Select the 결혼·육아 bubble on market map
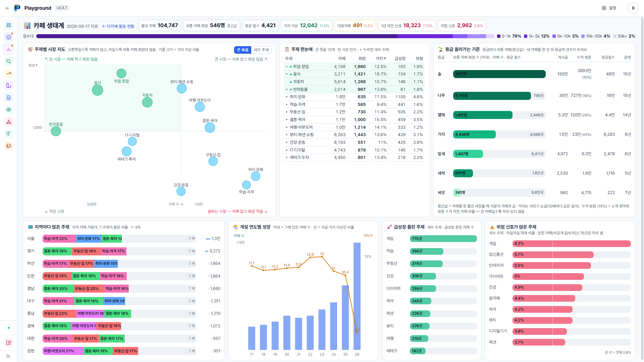This screenshot has height=362, width=644. click(x=210, y=128)
